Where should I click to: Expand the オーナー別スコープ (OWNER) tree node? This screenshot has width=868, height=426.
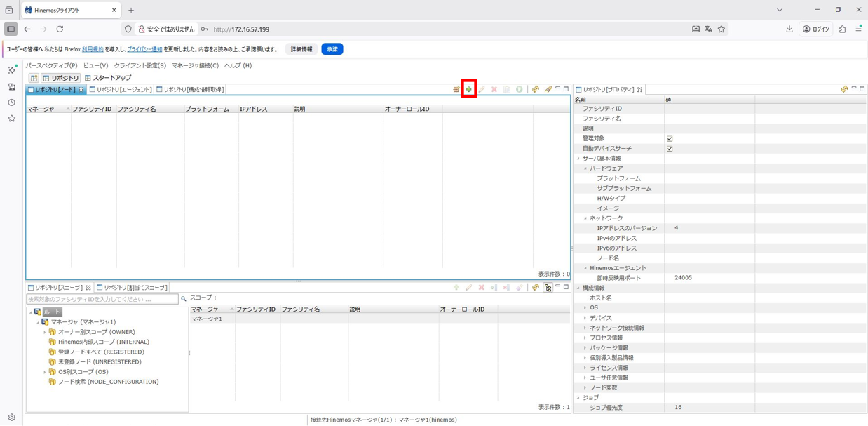point(45,332)
